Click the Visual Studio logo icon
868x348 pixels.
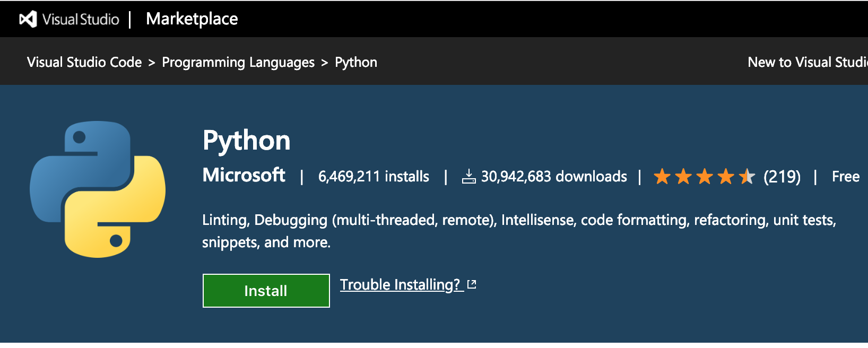(x=28, y=19)
